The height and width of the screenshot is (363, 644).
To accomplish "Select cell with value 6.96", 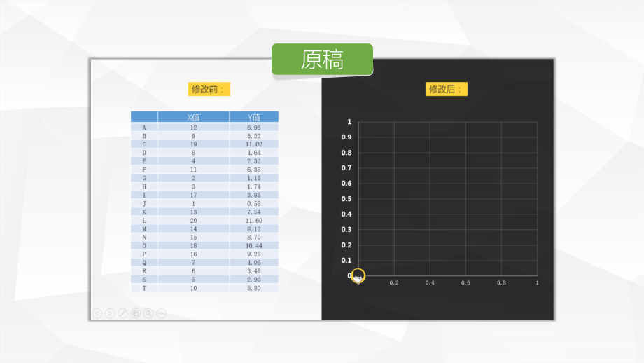I will tap(254, 128).
